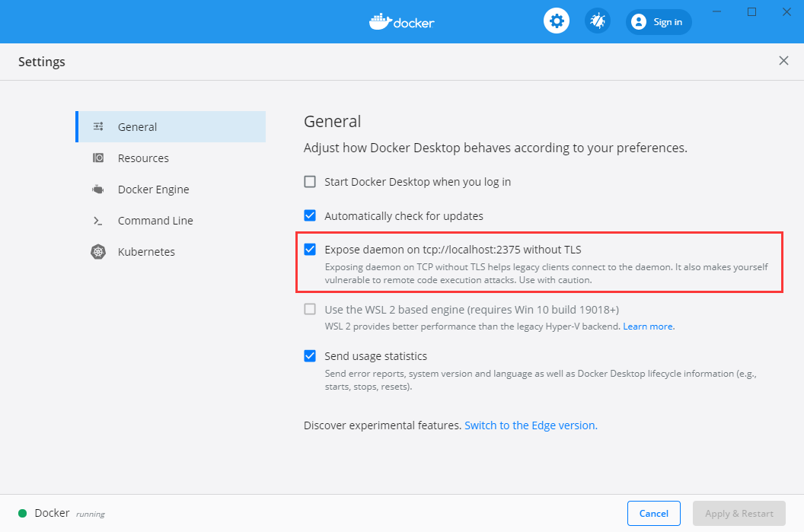The height and width of the screenshot is (532, 804).
Task: Open the WSL 2 Learn more link
Action: (648, 327)
